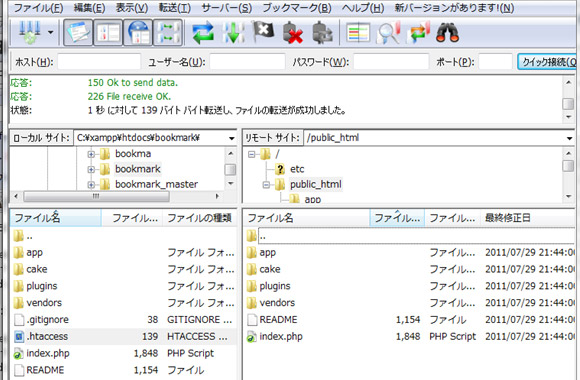This screenshot has width=580, height=380.
Task: Click the local tree horizontal scrollbar
Action: point(96,196)
